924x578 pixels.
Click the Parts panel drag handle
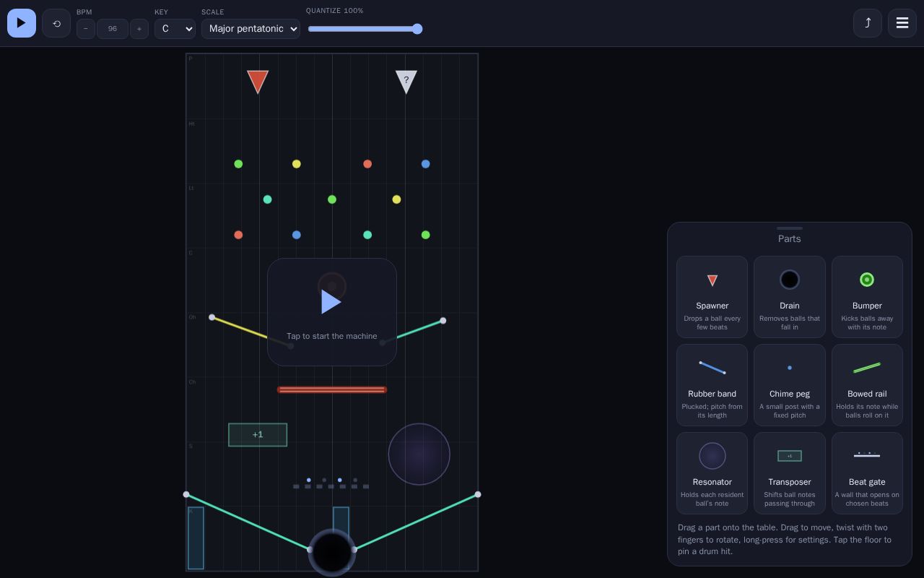(790, 228)
